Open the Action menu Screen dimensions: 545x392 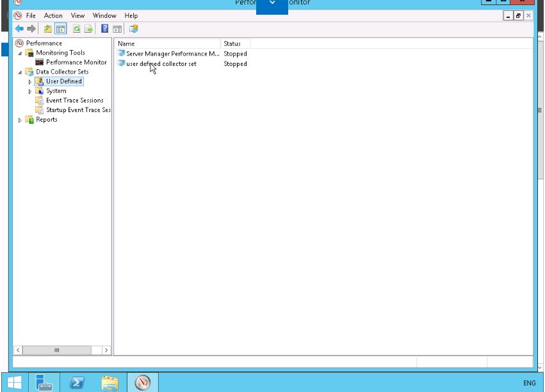pyautogui.click(x=53, y=15)
